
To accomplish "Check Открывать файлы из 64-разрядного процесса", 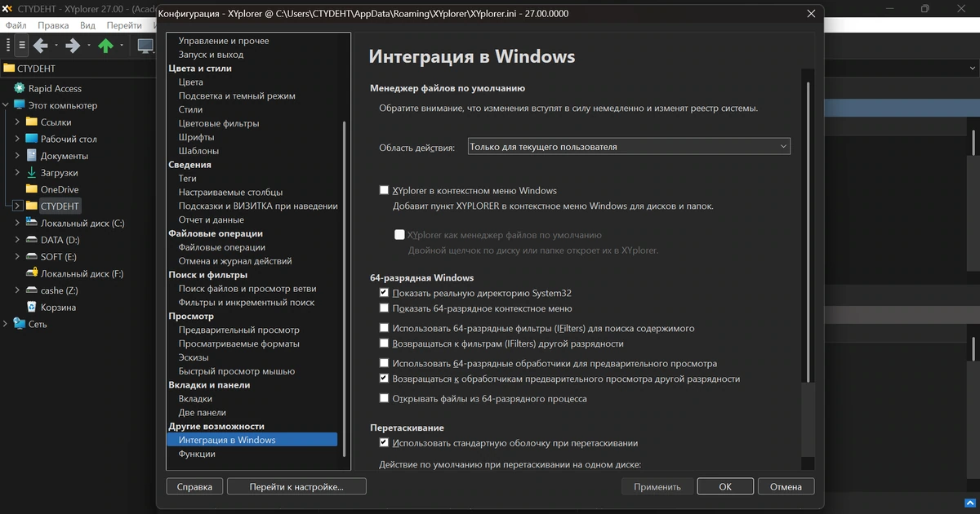I will click(x=384, y=399).
